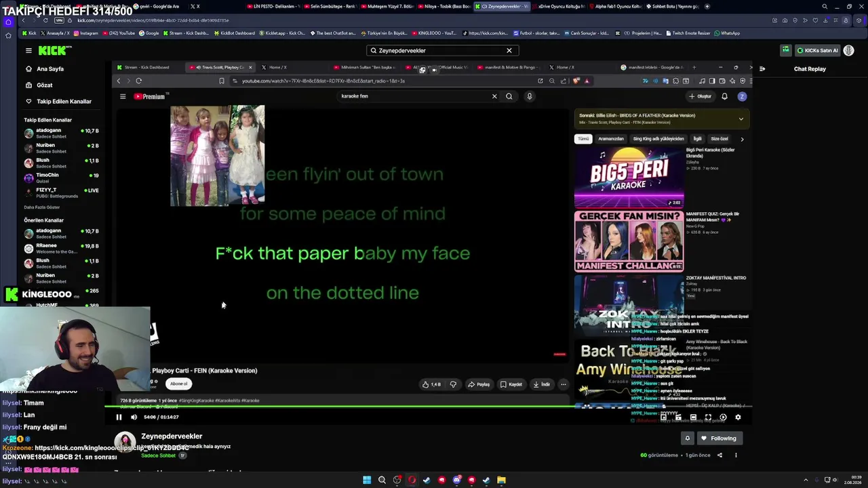Open YouTube notifications bell
The image size is (868, 488).
click(x=724, y=96)
